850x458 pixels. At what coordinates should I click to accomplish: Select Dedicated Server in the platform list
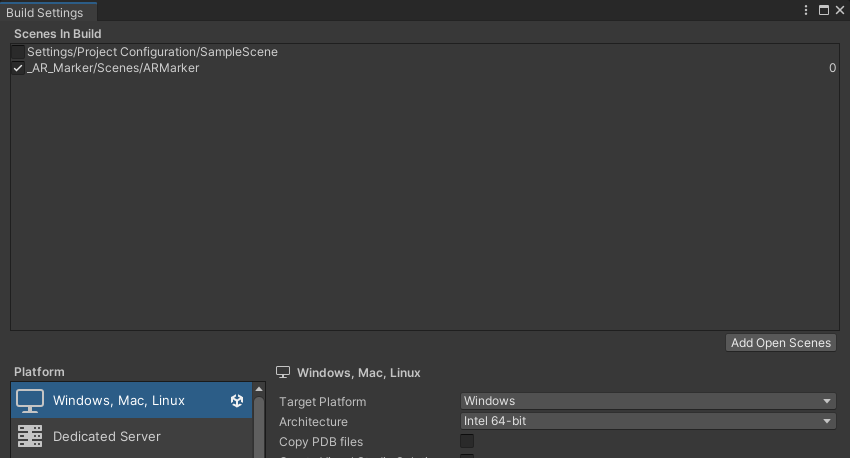[x=107, y=436]
